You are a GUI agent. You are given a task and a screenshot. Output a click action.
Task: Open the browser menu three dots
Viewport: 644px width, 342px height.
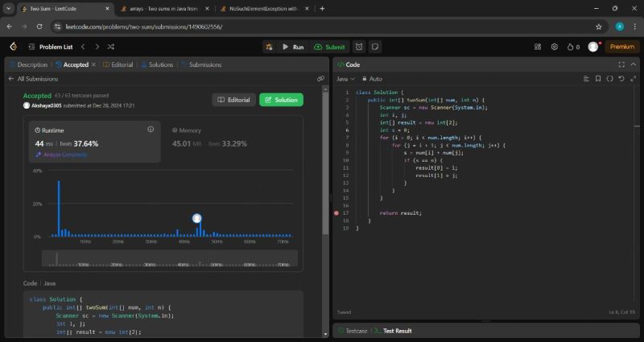coord(635,27)
